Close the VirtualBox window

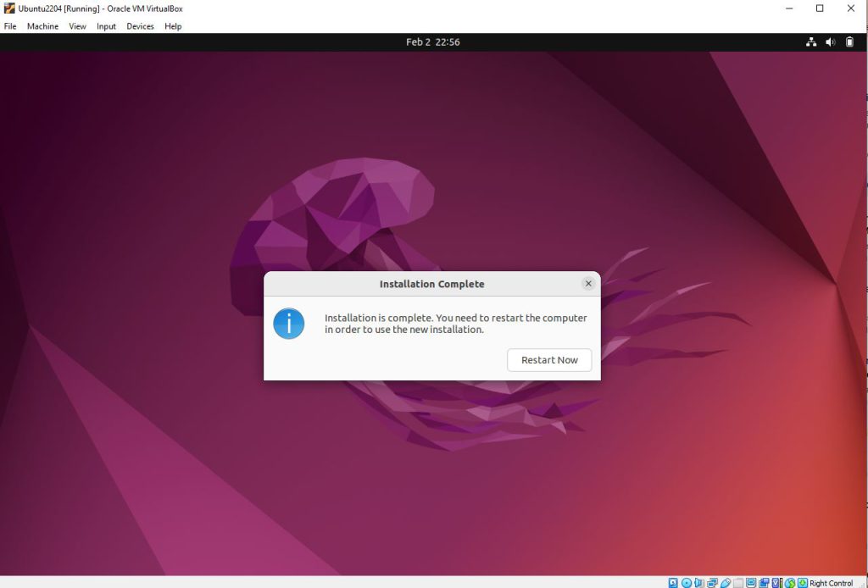pos(851,8)
